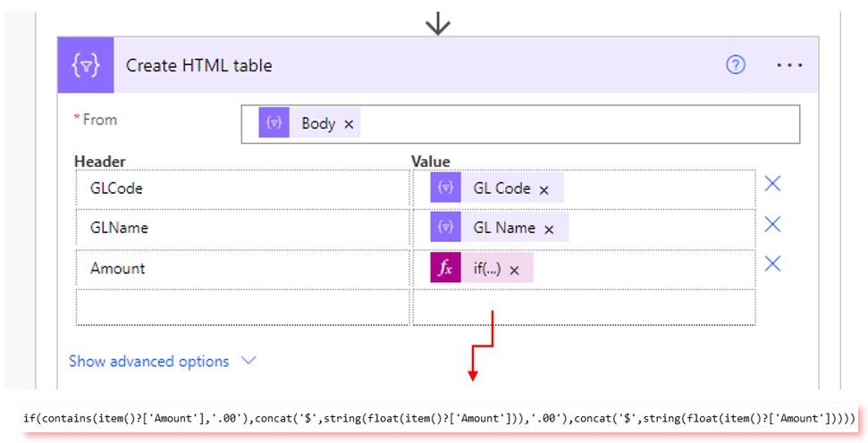
Task: Remove the GL Name token
Action: (549, 230)
